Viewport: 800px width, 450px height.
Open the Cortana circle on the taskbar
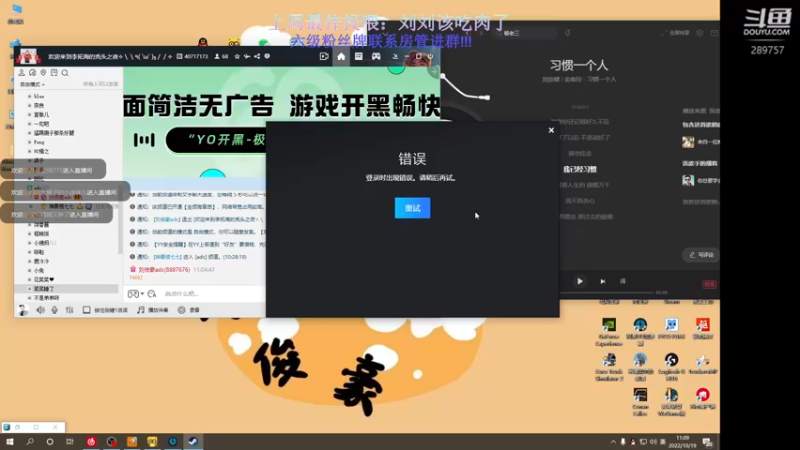point(49,441)
